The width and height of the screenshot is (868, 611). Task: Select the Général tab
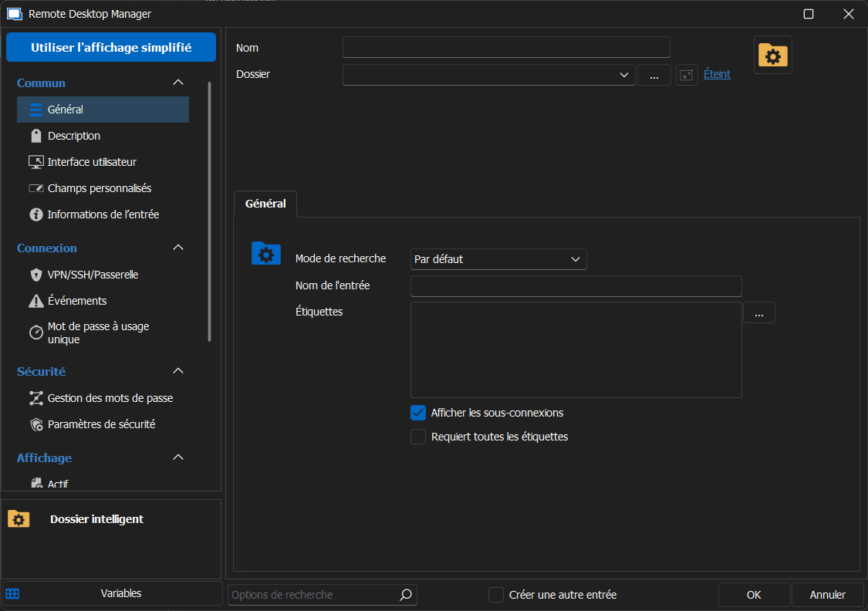pos(265,204)
